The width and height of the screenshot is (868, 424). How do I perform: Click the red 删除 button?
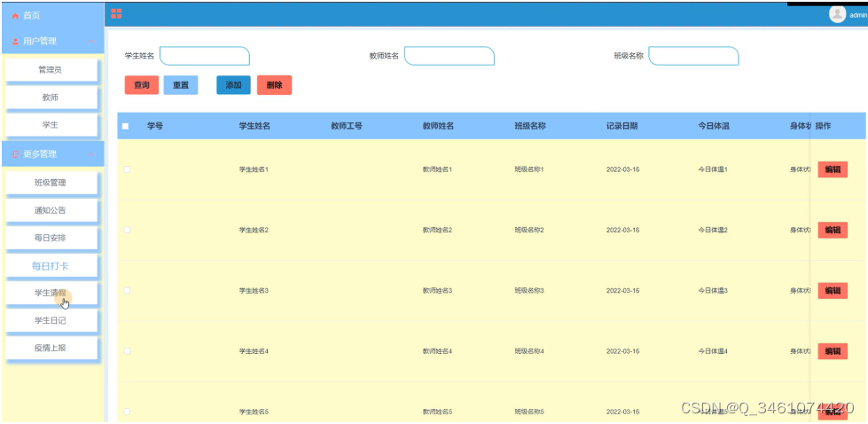pyautogui.click(x=274, y=85)
